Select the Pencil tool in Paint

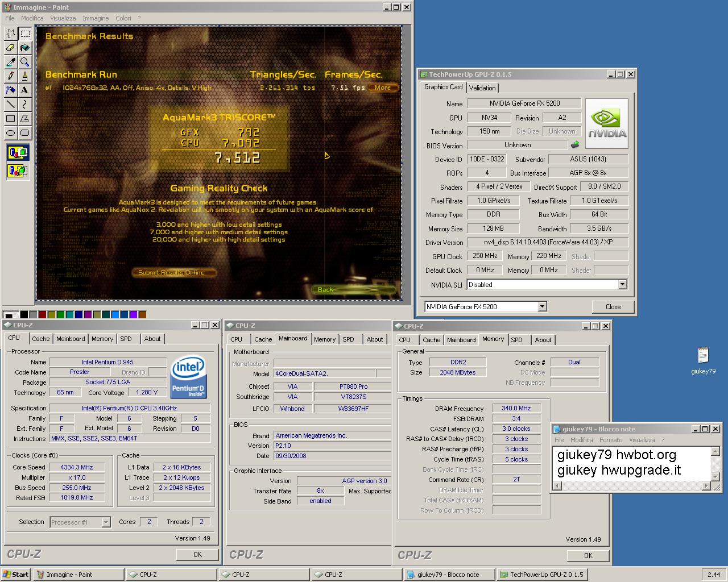click(10, 76)
